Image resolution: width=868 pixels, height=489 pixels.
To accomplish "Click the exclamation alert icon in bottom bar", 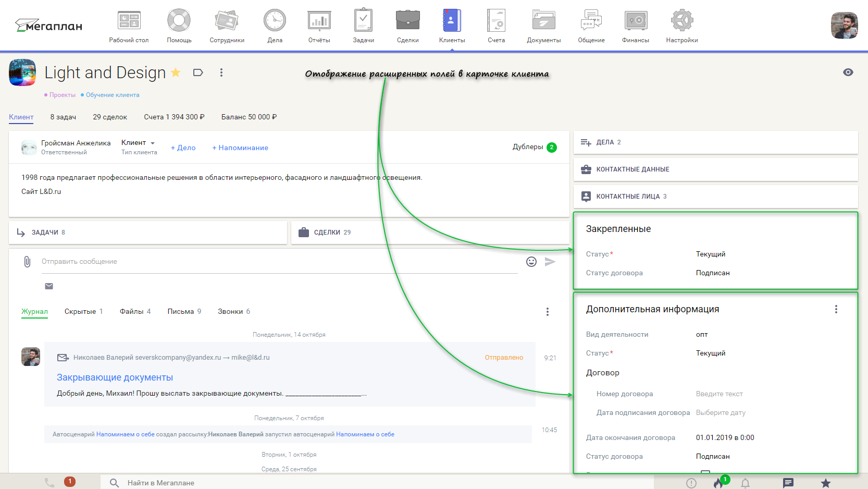I will [691, 483].
